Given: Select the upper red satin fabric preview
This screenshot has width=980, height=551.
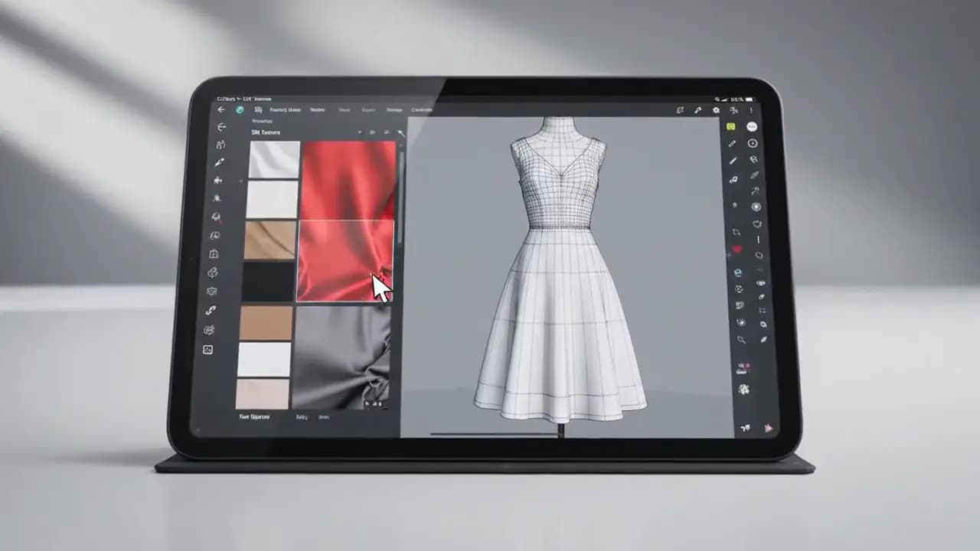Looking at the screenshot, I should tap(349, 181).
